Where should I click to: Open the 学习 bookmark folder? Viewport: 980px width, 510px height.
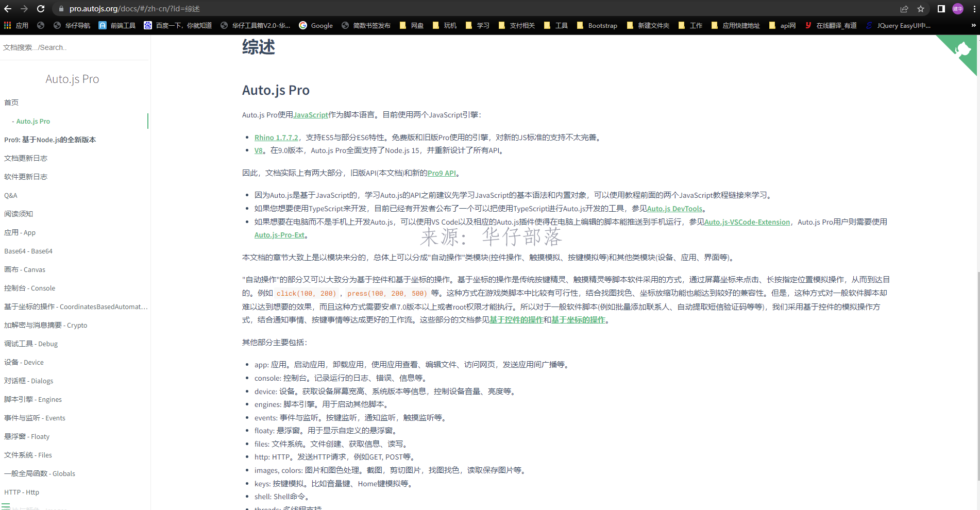478,25
